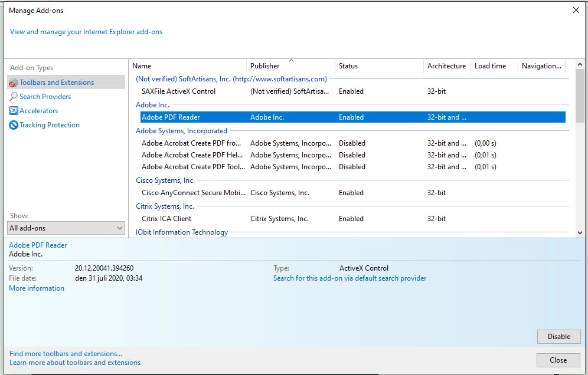This screenshot has height=375, width=588.
Task: Click Disabled status of Create PDF fro... row
Action: (x=352, y=143)
